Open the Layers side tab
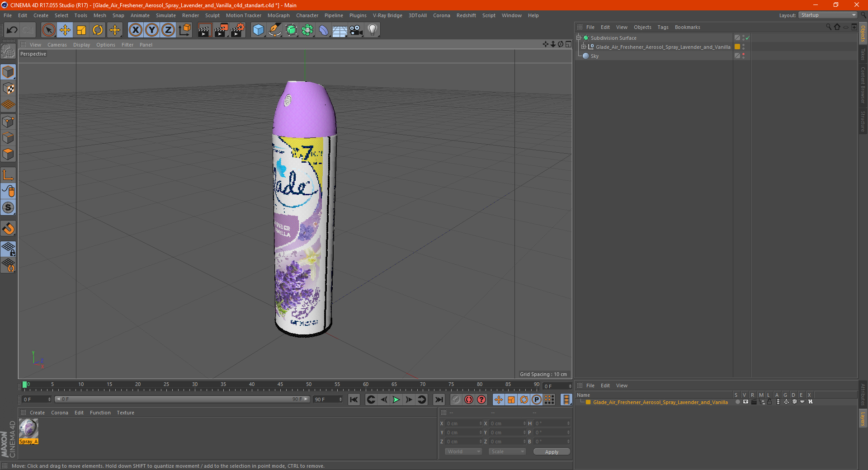The height and width of the screenshot is (470, 868). click(863, 418)
